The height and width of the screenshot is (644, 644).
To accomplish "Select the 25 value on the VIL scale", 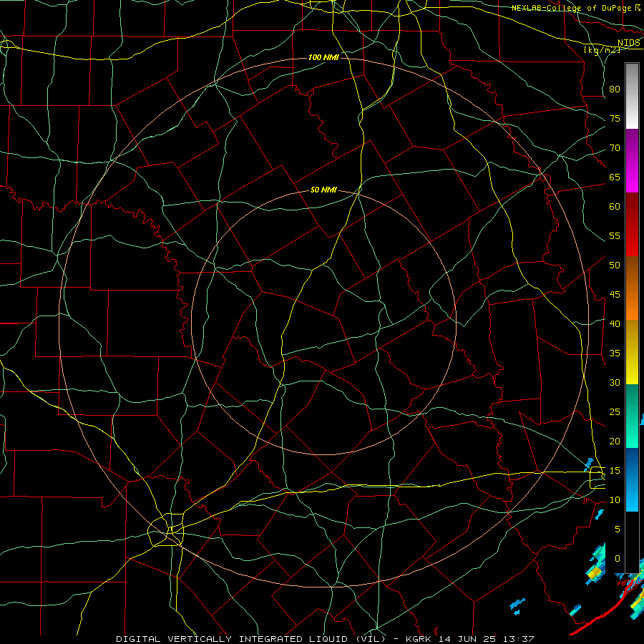I will tap(615, 412).
